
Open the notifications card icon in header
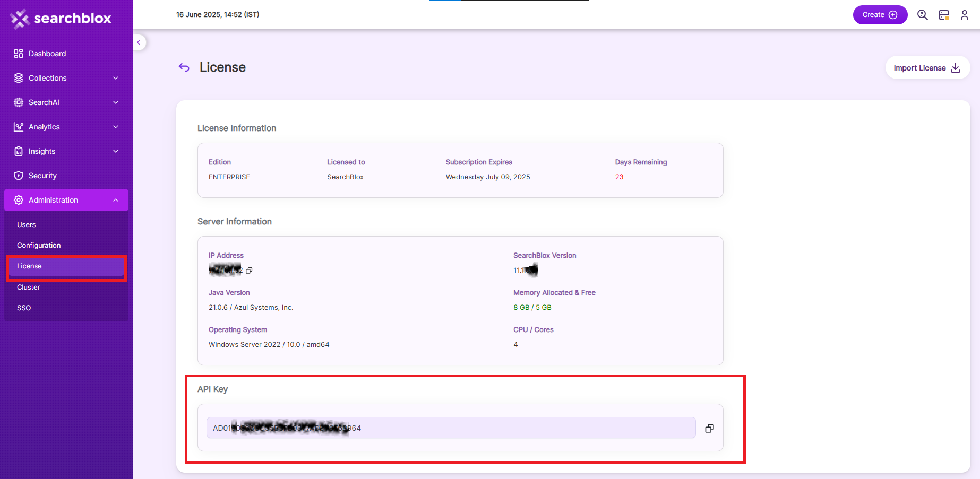tap(944, 15)
